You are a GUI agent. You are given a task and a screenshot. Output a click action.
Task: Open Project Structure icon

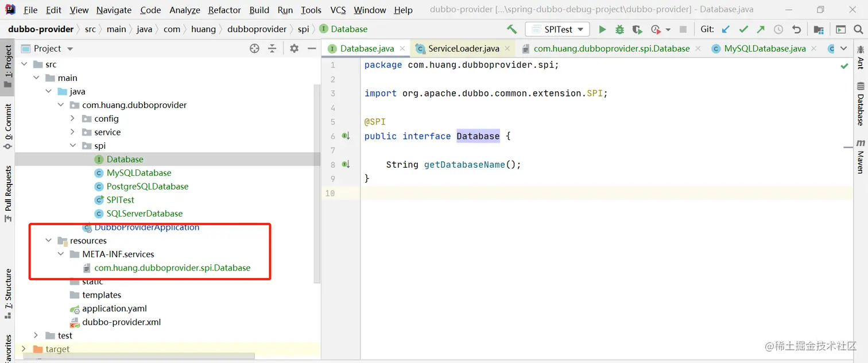[x=819, y=29]
